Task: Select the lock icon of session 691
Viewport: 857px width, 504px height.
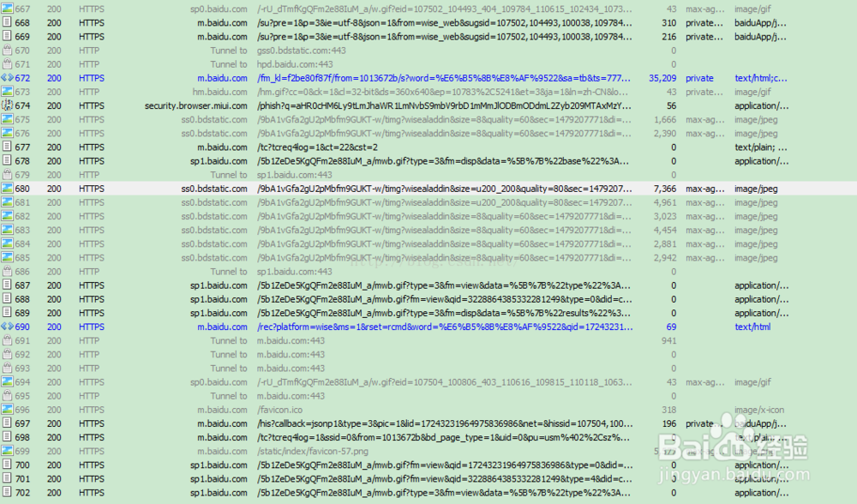Action: [7, 340]
